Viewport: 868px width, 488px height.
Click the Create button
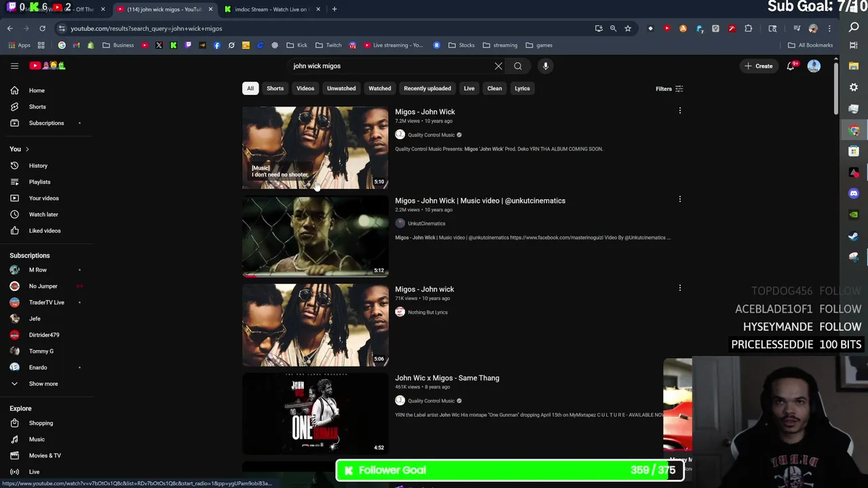pyautogui.click(x=758, y=66)
